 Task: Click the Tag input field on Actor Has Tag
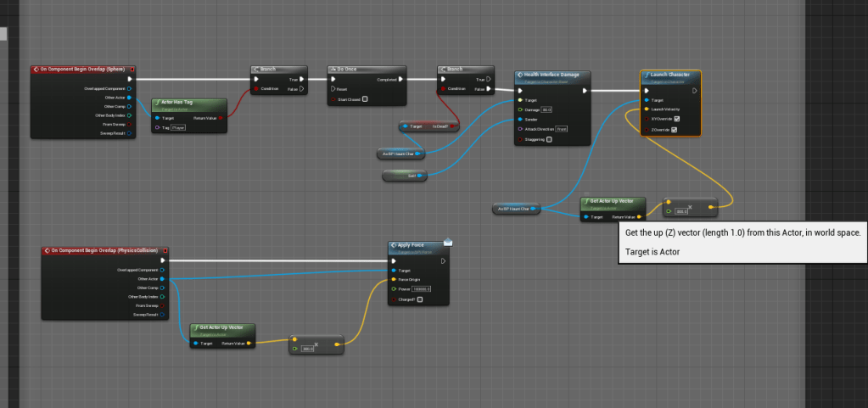178,127
